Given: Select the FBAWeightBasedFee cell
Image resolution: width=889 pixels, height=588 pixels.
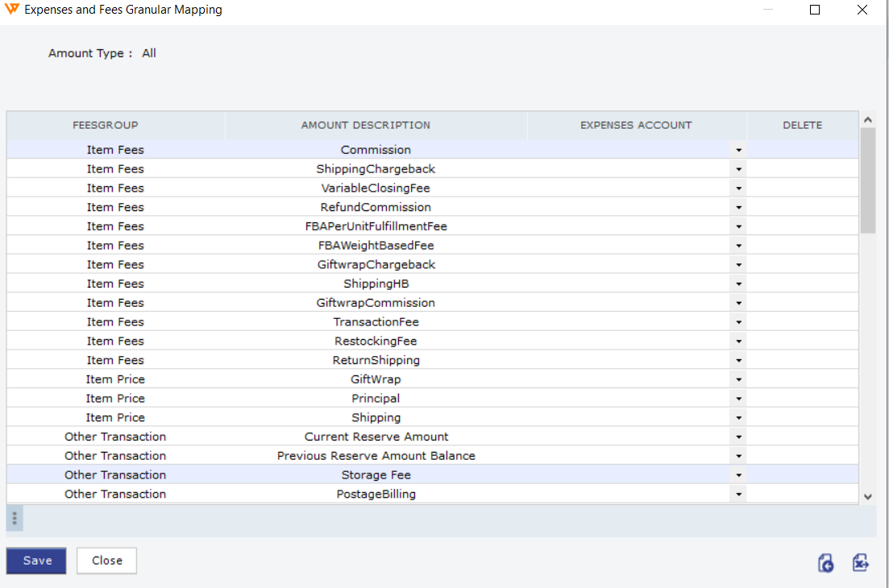Looking at the screenshot, I should [376, 246].
